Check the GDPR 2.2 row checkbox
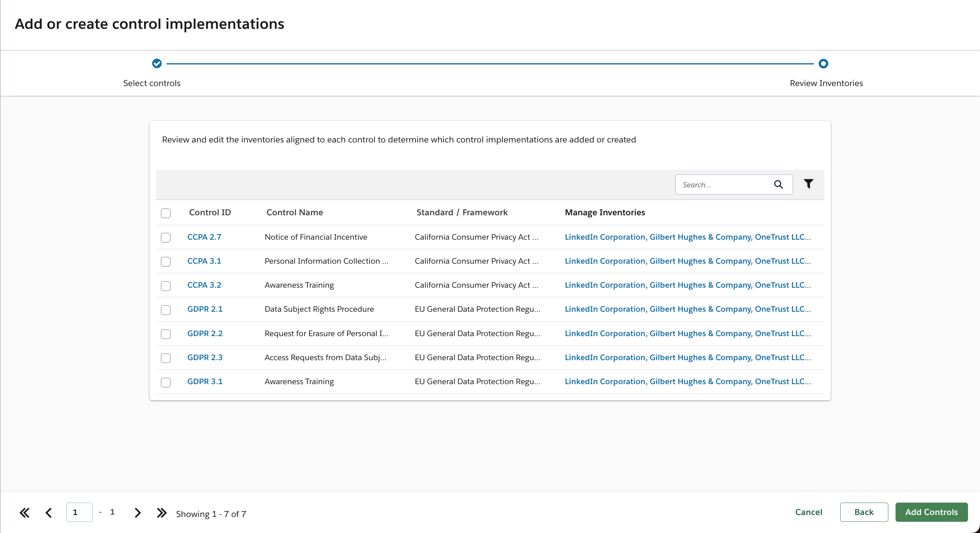This screenshot has height=533, width=980. (x=166, y=334)
